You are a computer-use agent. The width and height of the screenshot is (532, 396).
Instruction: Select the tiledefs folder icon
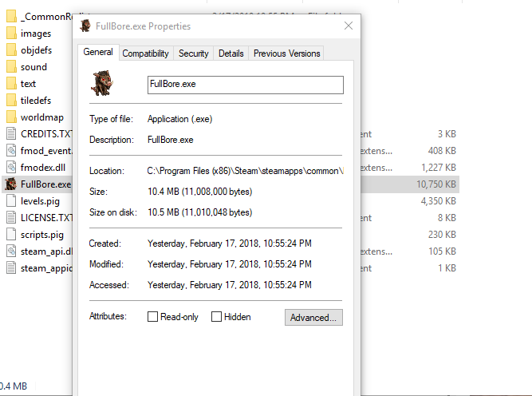point(11,100)
